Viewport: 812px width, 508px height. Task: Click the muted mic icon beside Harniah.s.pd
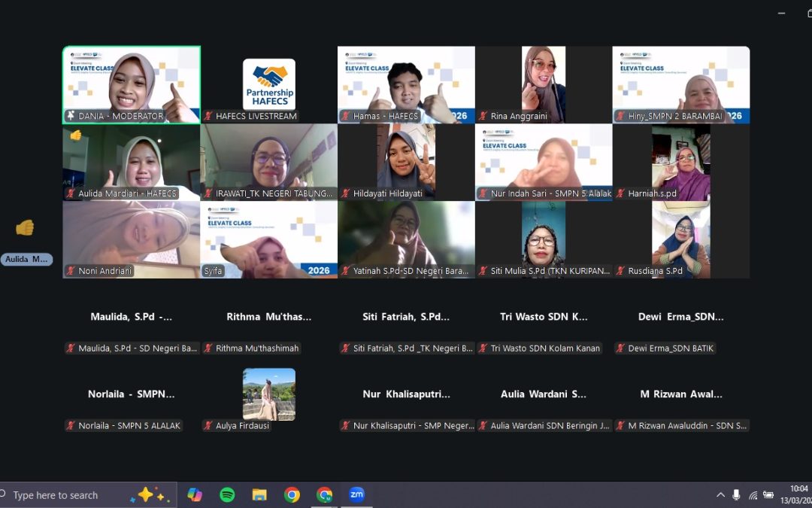tap(620, 193)
